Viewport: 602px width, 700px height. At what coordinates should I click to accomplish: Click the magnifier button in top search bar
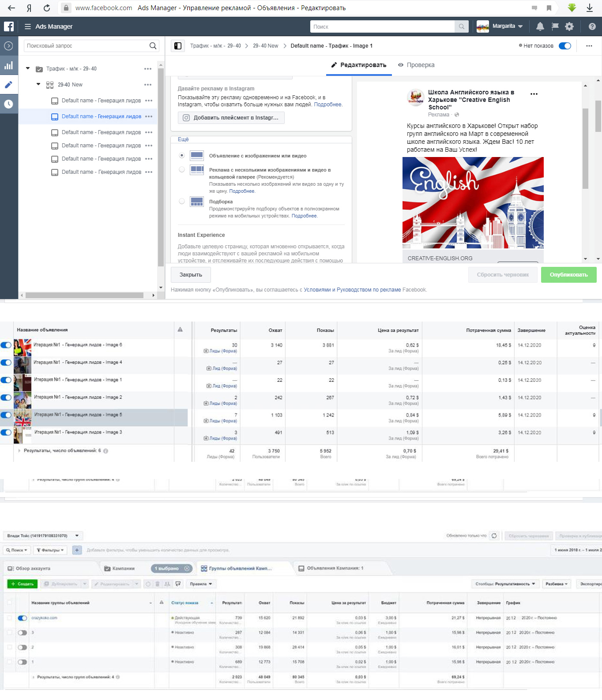461,26
